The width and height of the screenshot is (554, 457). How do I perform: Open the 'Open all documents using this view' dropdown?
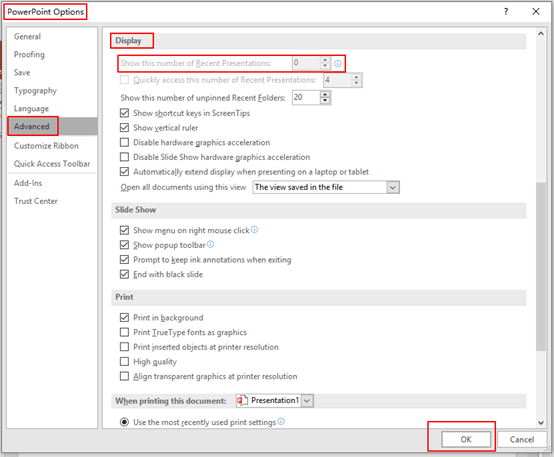[393, 187]
